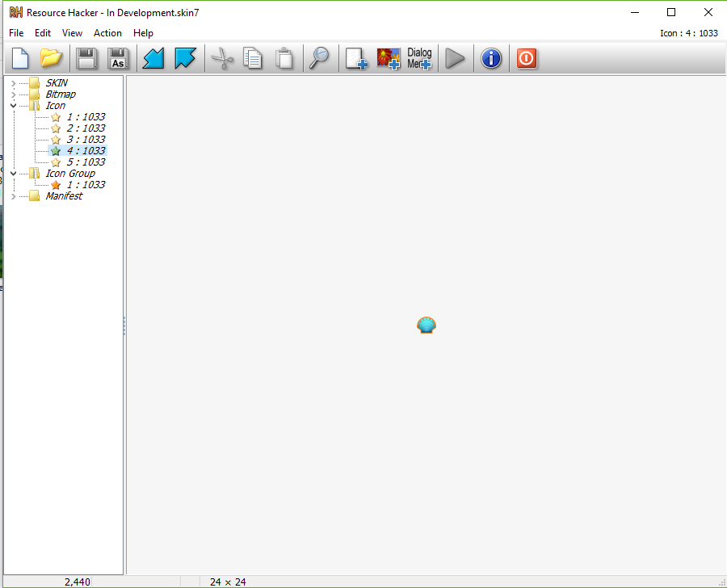The width and height of the screenshot is (727, 588).
Task: Click the green play Compile icon
Action: click(456, 58)
